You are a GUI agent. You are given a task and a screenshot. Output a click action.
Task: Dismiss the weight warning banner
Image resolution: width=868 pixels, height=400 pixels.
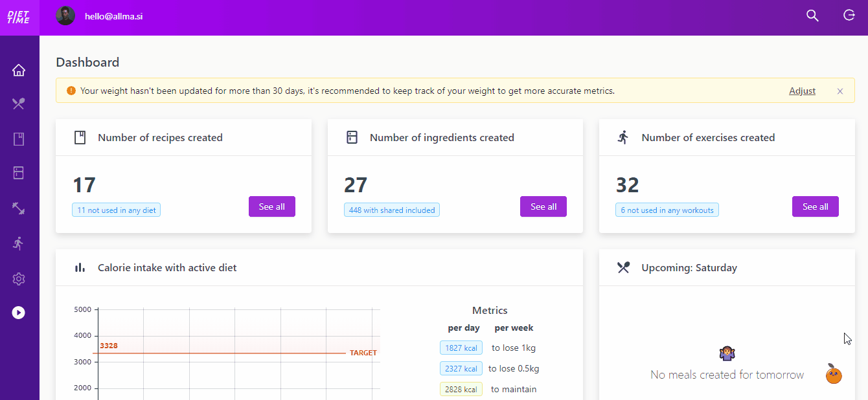point(840,91)
